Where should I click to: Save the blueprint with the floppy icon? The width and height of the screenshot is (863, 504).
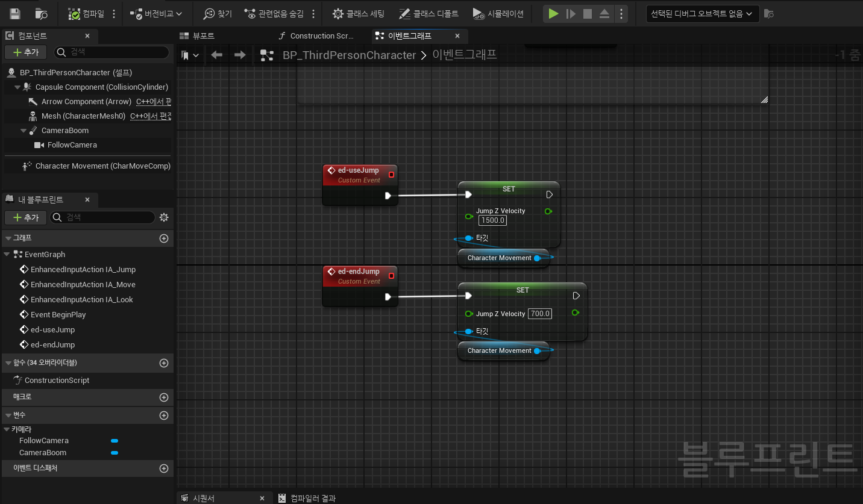click(15, 13)
